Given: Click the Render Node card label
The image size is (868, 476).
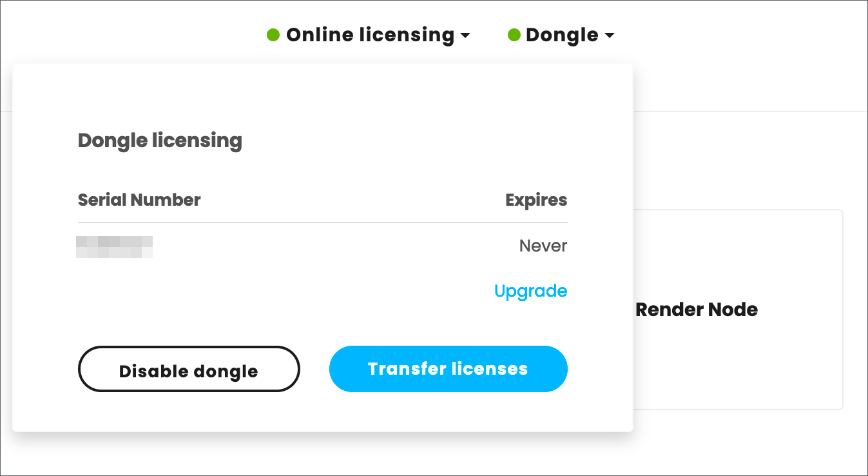Looking at the screenshot, I should pyautogui.click(x=697, y=310).
